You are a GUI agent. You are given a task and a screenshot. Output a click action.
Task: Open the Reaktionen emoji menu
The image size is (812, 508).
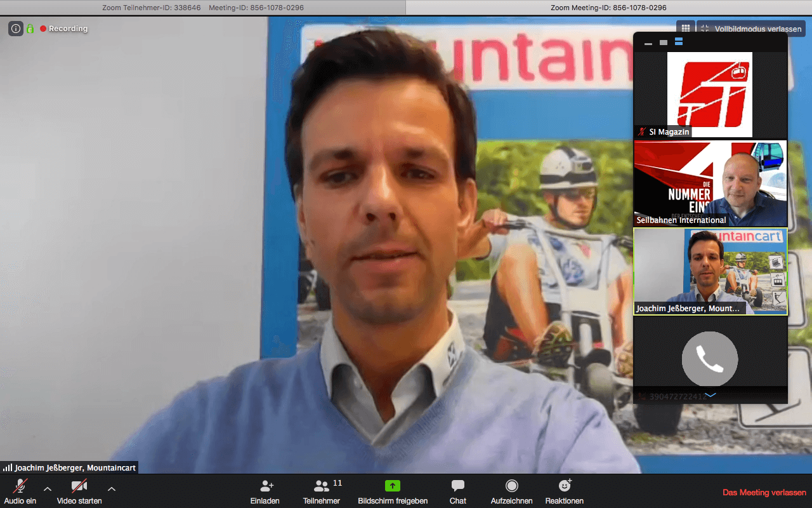tap(564, 486)
